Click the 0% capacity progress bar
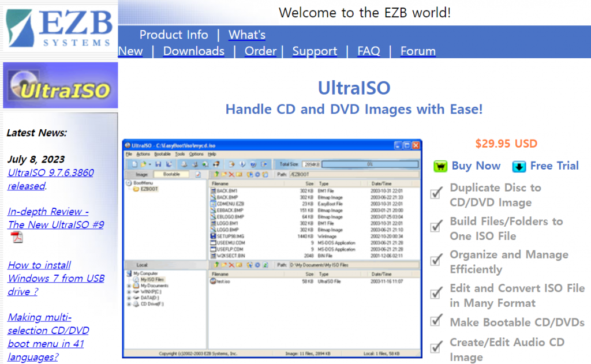The image size is (591, 364). 370,164
